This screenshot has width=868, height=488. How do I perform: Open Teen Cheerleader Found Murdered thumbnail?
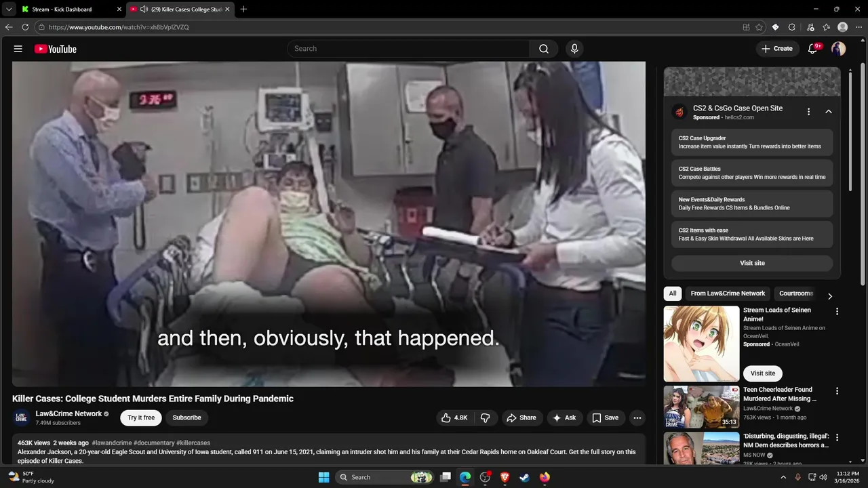click(x=701, y=407)
